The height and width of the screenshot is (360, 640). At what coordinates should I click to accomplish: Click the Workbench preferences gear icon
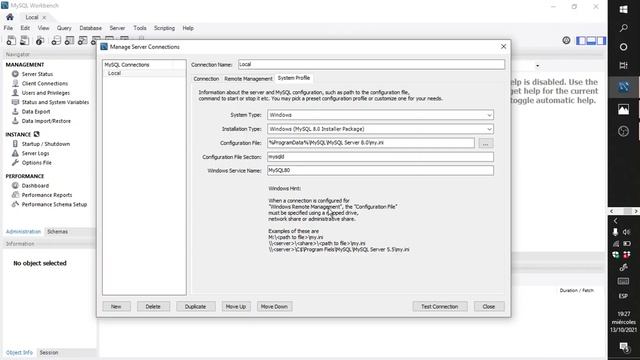pyautogui.click(x=566, y=40)
